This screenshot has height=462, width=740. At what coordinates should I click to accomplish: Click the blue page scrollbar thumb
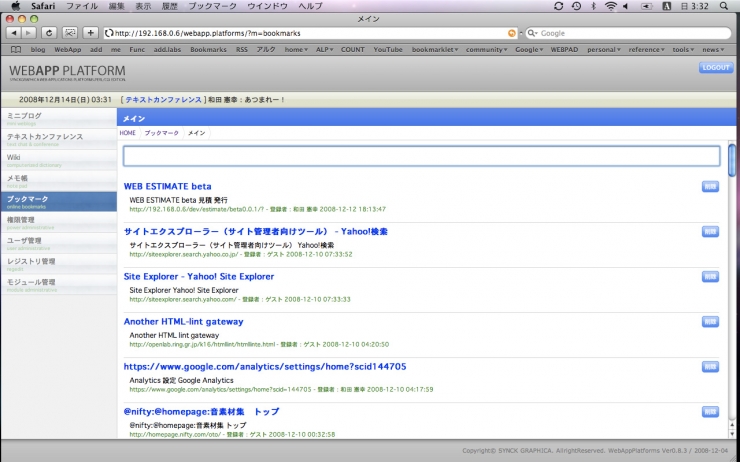pos(732,160)
